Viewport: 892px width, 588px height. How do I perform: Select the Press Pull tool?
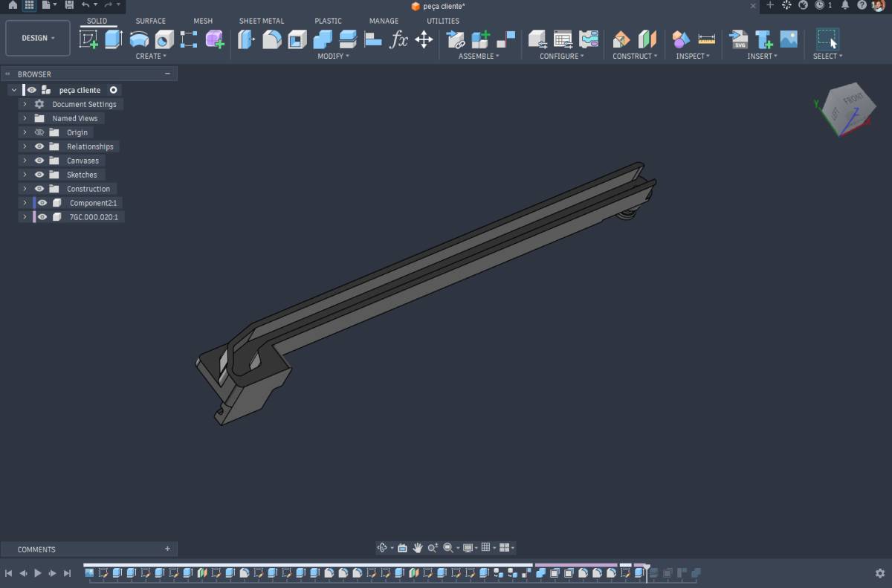click(246, 39)
